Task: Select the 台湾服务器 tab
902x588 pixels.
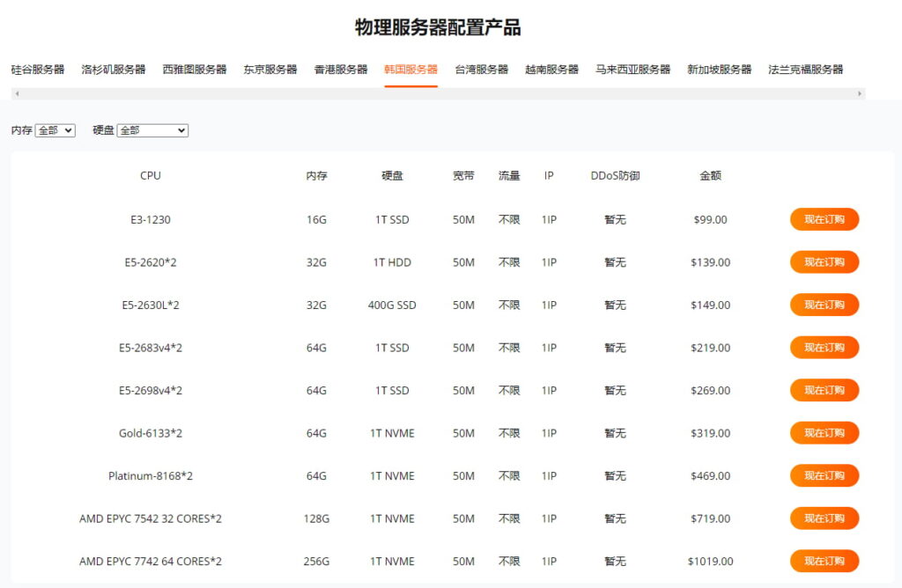Action: [x=482, y=70]
